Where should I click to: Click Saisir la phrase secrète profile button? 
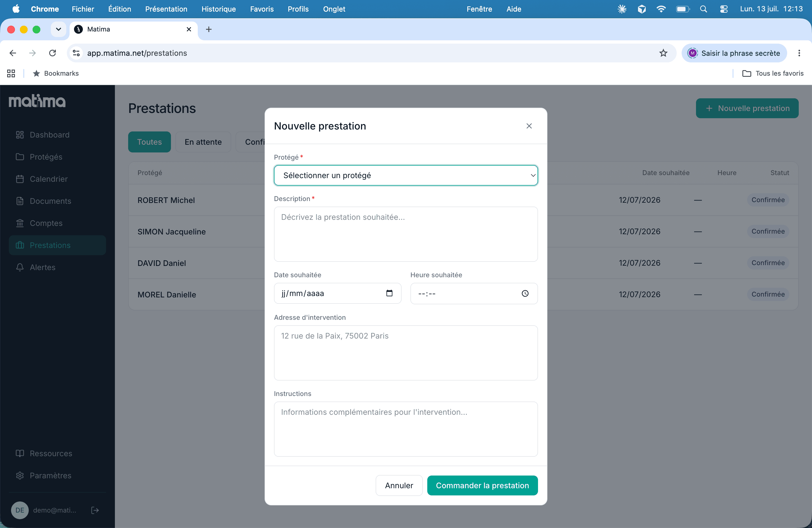(x=734, y=53)
